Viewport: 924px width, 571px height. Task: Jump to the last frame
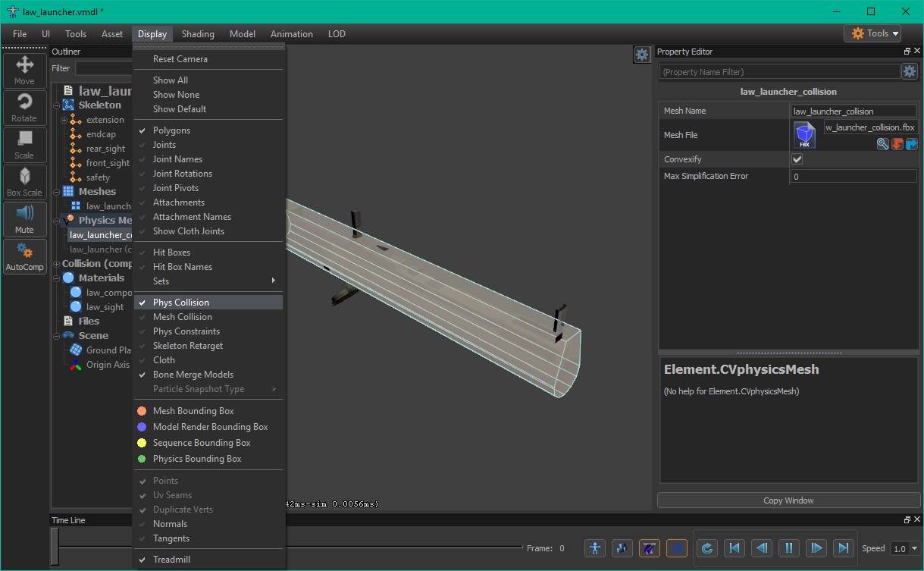pyautogui.click(x=843, y=548)
